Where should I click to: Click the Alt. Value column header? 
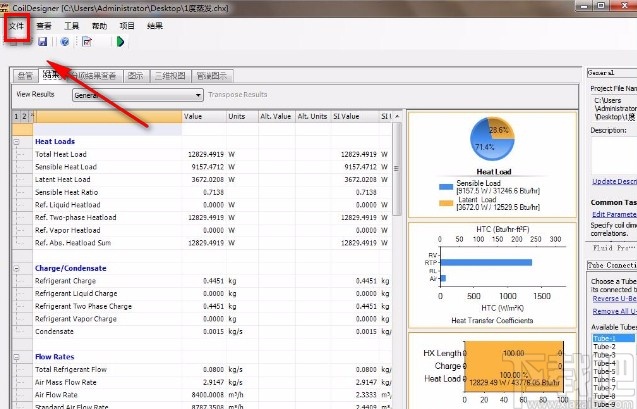point(277,117)
